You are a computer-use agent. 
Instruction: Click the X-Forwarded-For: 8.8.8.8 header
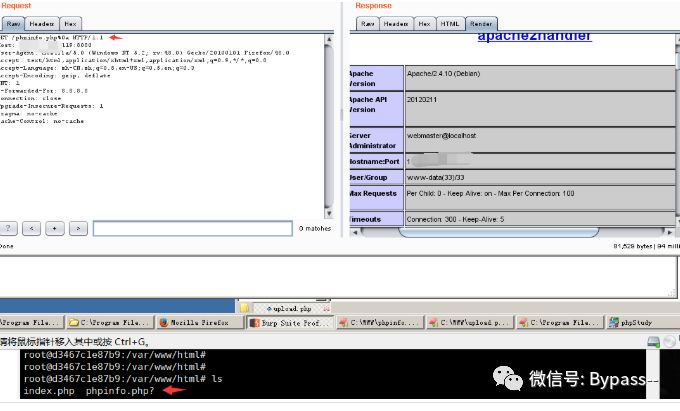(44, 91)
